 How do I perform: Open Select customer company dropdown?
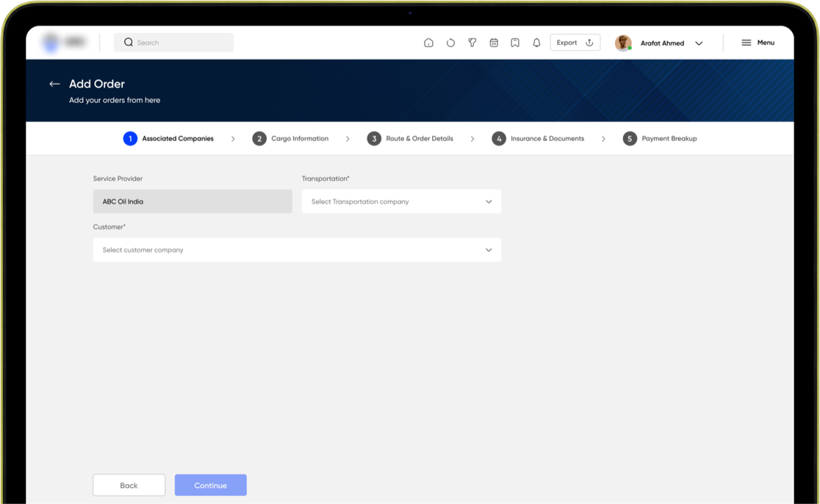coord(297,250)
